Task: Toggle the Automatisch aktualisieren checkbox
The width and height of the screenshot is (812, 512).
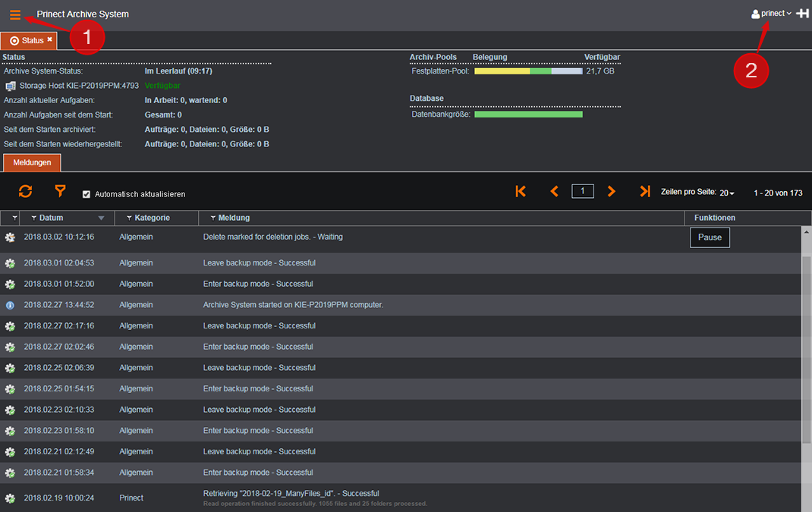Action: coord(87,194)
